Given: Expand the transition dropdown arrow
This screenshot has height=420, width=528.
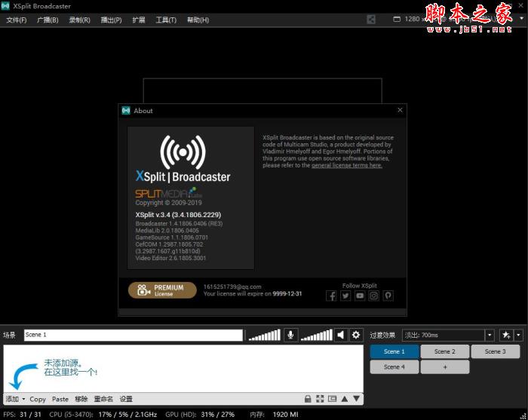Looking at the screenshot, I should (490, 335).
